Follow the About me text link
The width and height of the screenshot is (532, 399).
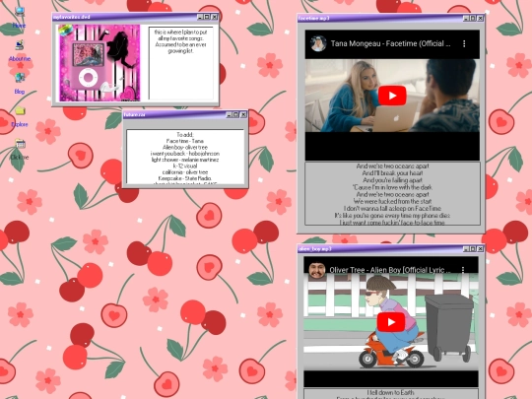click(x=20, y=58)
